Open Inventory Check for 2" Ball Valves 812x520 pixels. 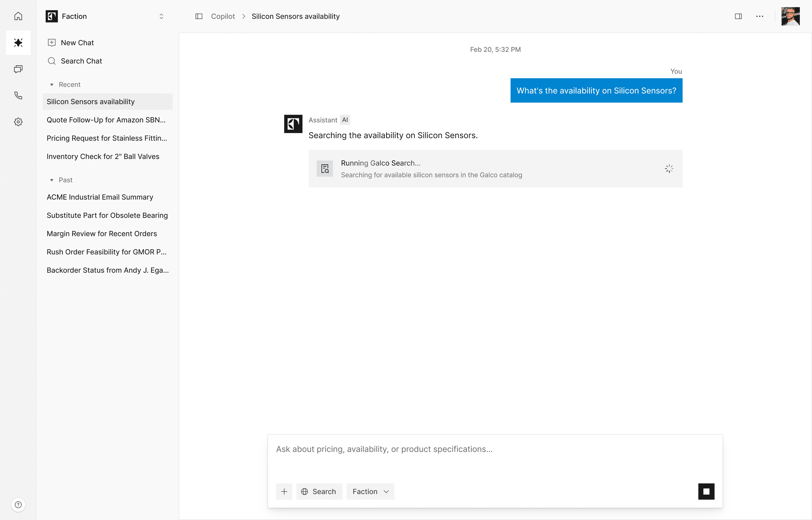click(107, 156)
